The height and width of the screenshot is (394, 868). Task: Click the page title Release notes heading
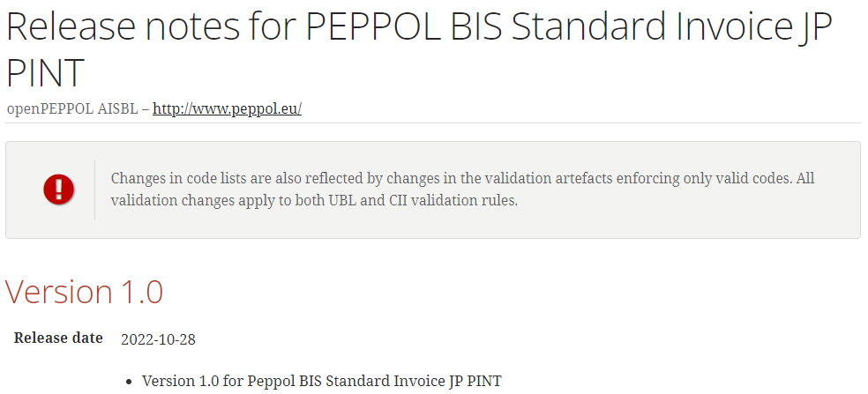pyautogui.click(x=419, y=48)
